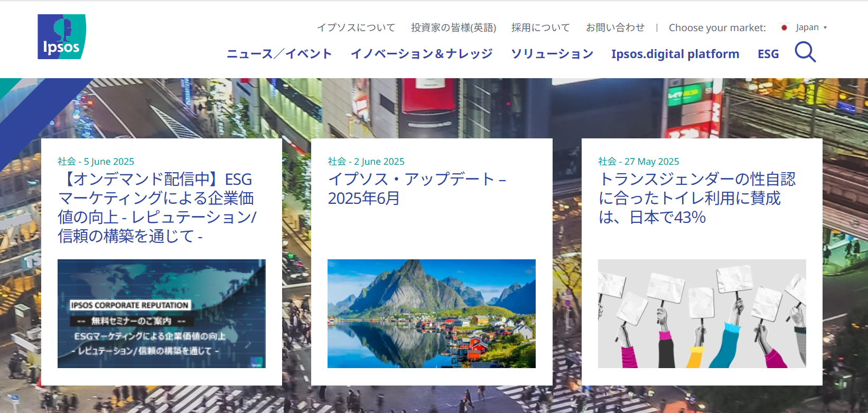Click the Ipsos Corporate Reputation thumbnail
This screenshot has height=413, width=868.
coord(162,314)
